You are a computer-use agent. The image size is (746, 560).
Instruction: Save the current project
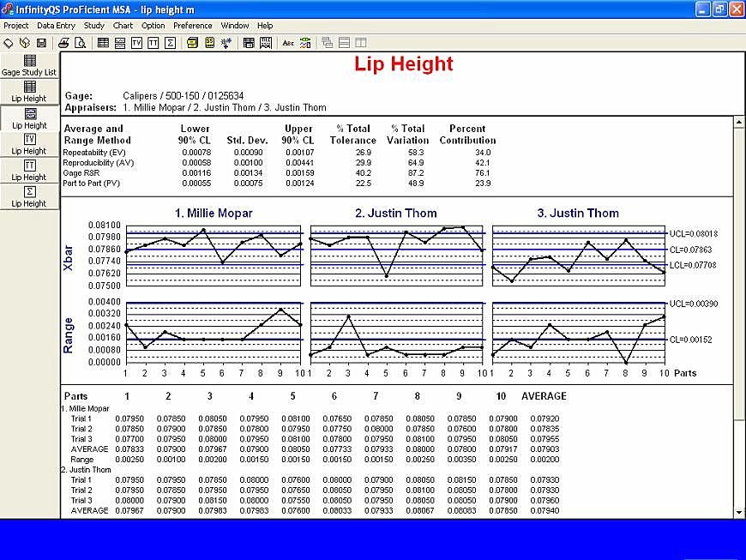pos(40,43)
